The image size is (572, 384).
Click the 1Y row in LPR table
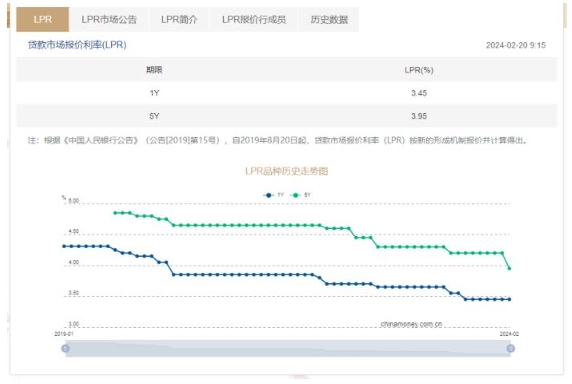click(x=287, y=93)
